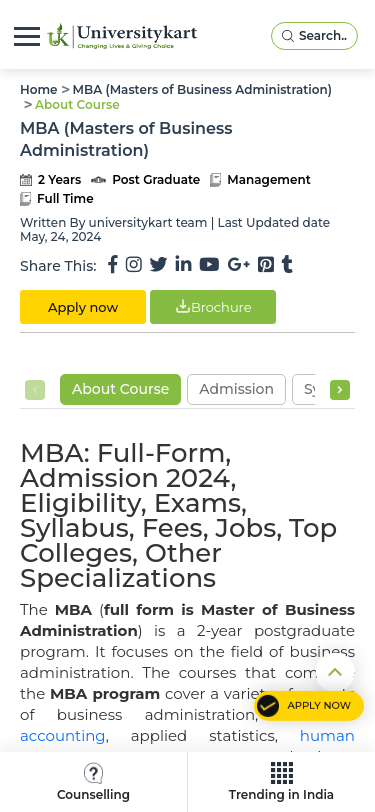Go back with left tab arrow
This screenshot has width=375, height=812.
click(x=35, y=390)
